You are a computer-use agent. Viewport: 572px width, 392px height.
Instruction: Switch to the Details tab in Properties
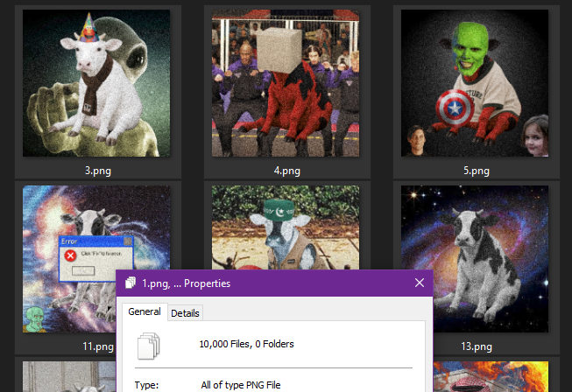click(x=185, y=313)
